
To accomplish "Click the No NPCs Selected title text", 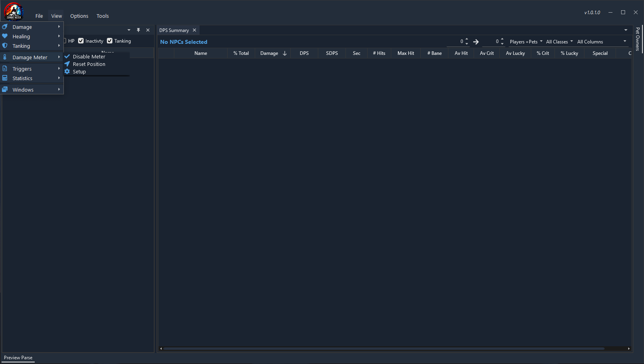I will coord(184,42).
